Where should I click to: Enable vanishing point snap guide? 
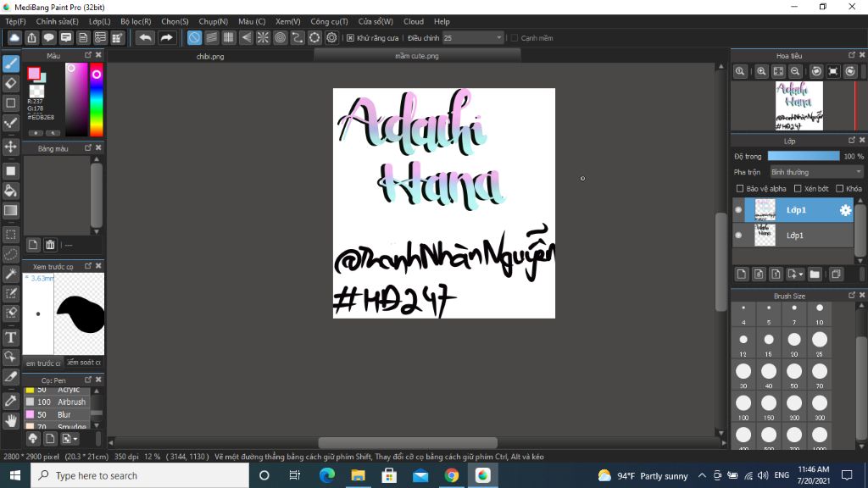tap(246, 37)
